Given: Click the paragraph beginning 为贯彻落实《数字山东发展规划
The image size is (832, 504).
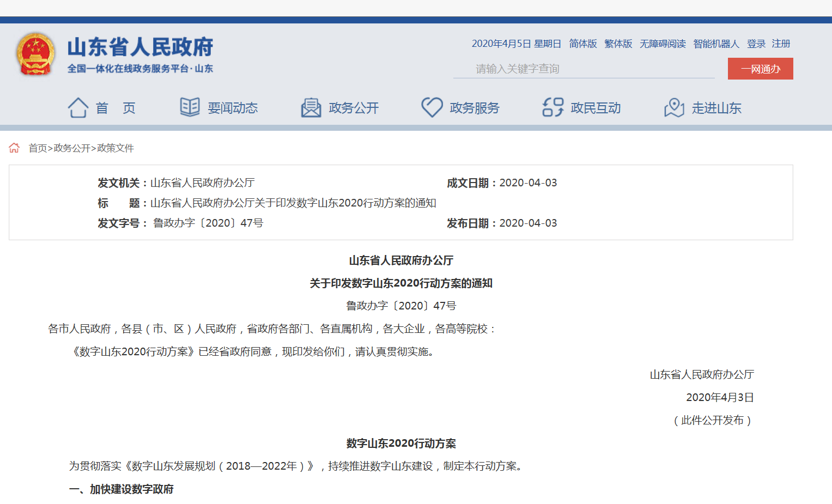Looking at the screenshot, I should pyautogui.click(x=297, y=466).
